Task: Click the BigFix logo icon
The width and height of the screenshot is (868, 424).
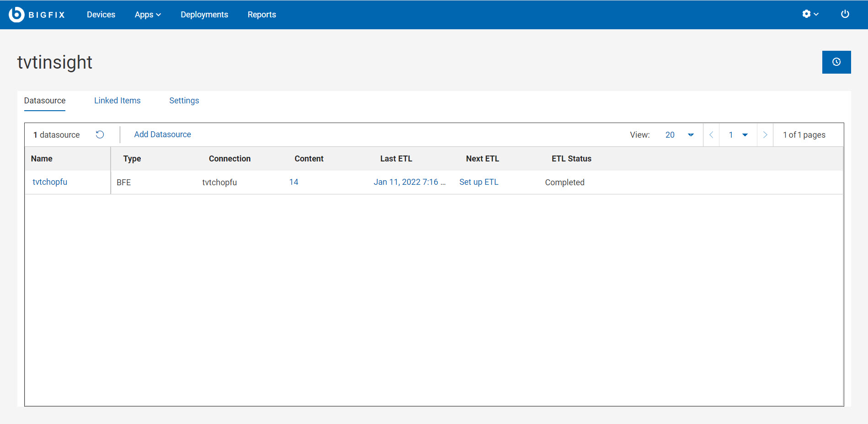Action: click(x=16, y=15)
